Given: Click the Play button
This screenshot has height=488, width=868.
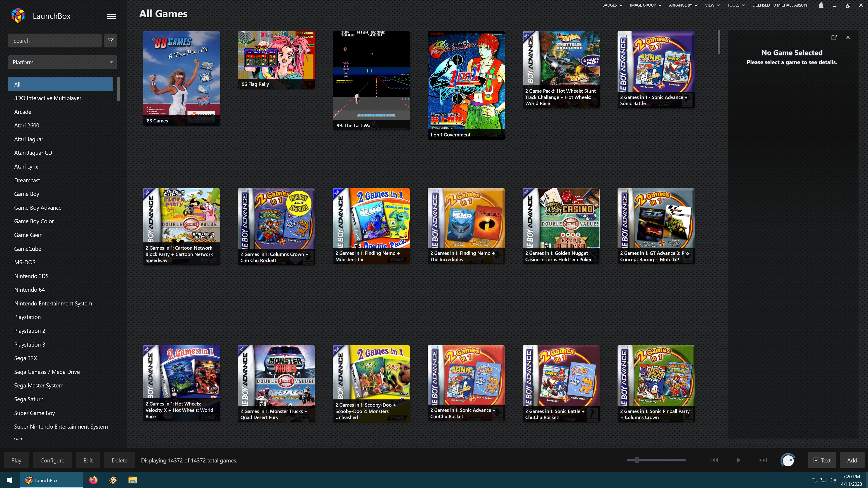Looking at the screenshot, I should pyautogui.click(x=16, y=460).
